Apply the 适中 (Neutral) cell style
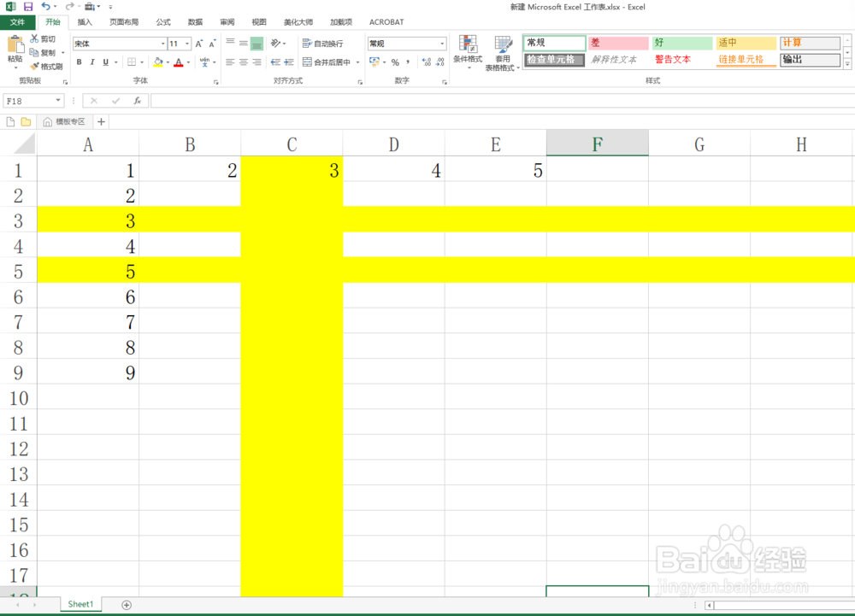Screen dimensions: 855x616 tap(746, 43)
